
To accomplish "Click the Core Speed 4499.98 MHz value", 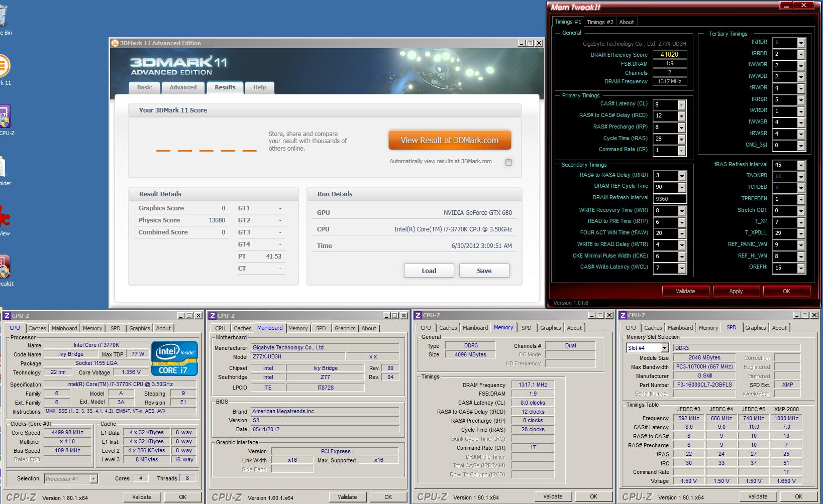I will click(68, 432).
